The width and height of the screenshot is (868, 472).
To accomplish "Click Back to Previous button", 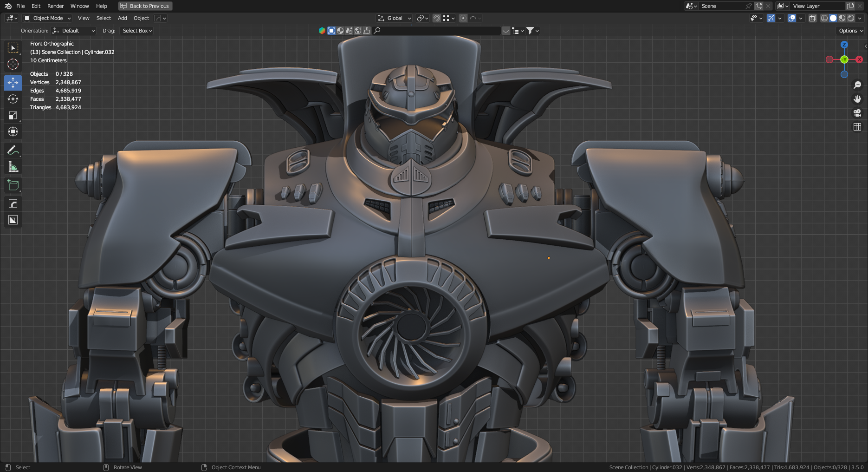I will point(145,6).
